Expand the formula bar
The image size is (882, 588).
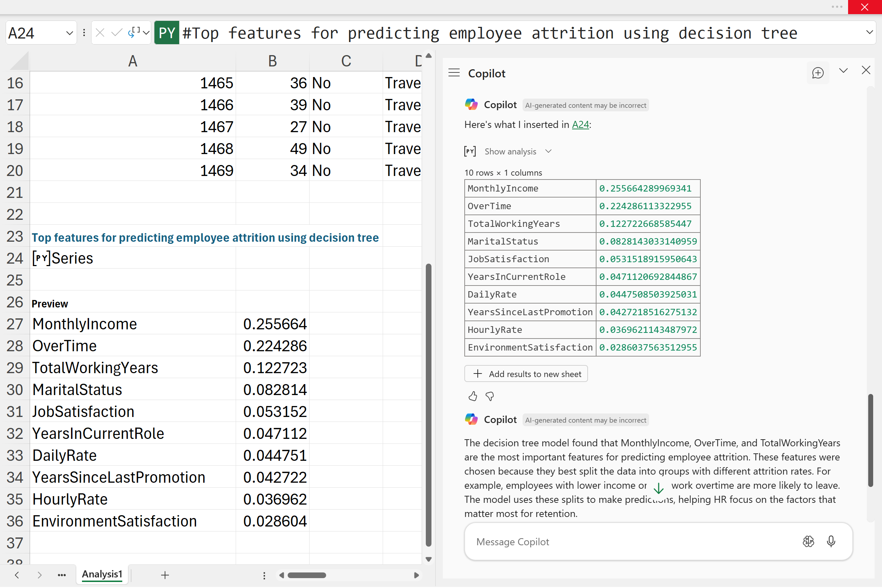click(x=869, y=32)
